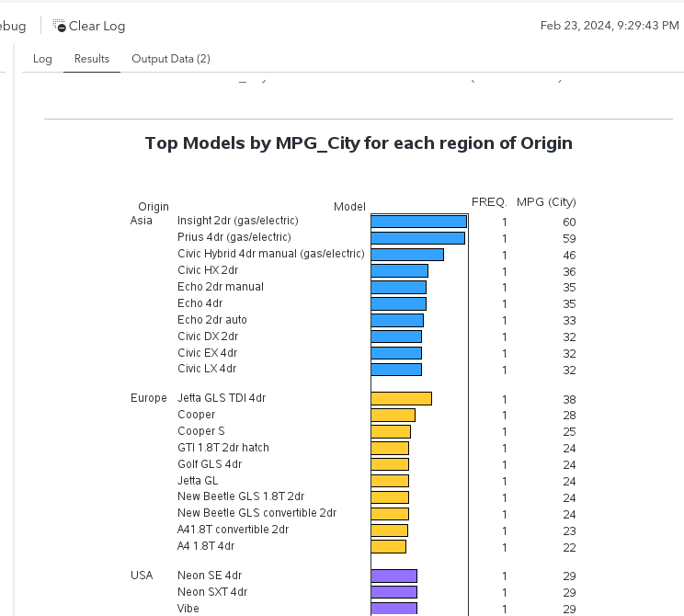Viewport: 684px width, 616px height.
Task: Click the MPG (City) column header
Action: point(546,202)
